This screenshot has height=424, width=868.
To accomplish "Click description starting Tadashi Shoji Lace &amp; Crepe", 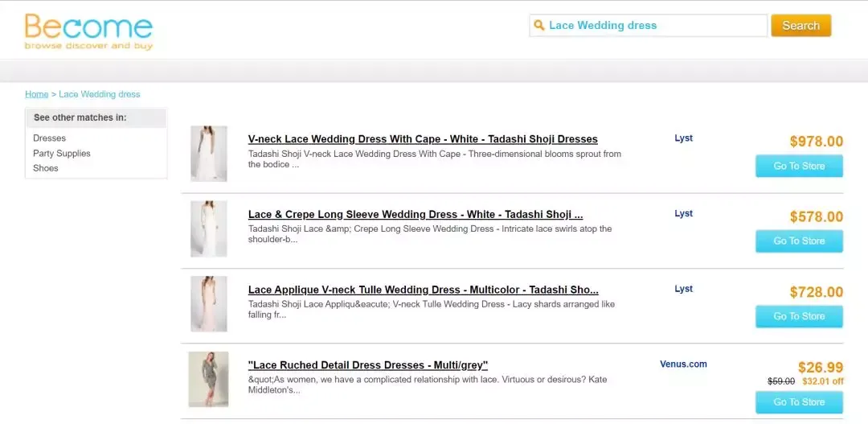I will tap(430, 234).
